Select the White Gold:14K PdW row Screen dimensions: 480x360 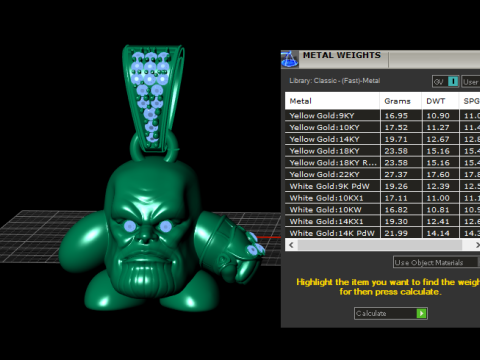(x=383, y=233)
